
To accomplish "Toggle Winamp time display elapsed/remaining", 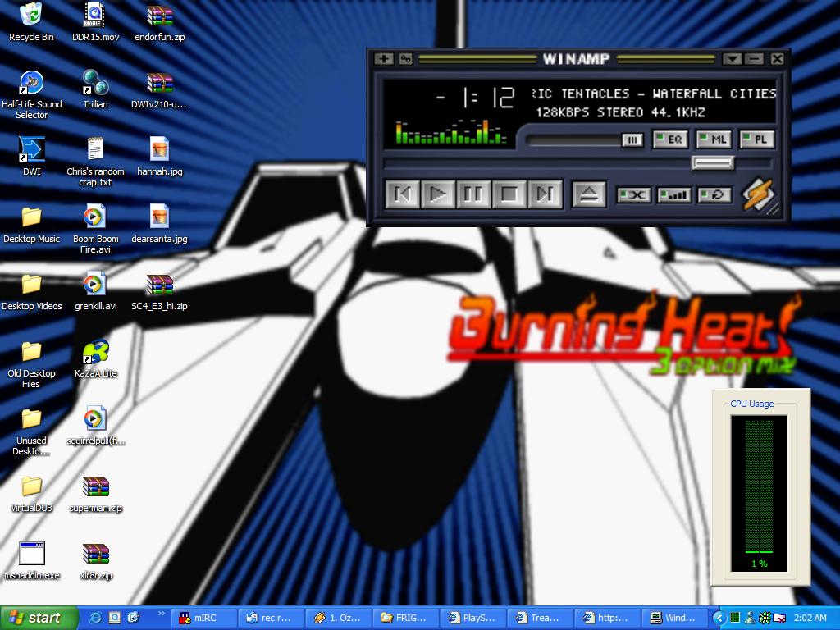I will 477,98.
